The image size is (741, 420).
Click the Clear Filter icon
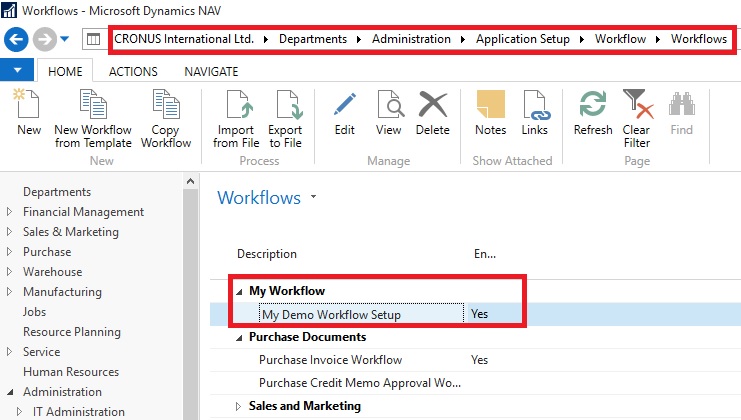[638, 103]
